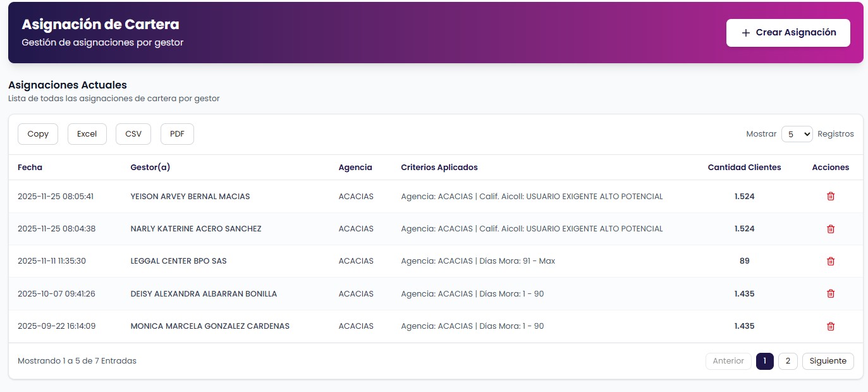
Task: Go to page 2 of entries
Action: pos(788,361)
